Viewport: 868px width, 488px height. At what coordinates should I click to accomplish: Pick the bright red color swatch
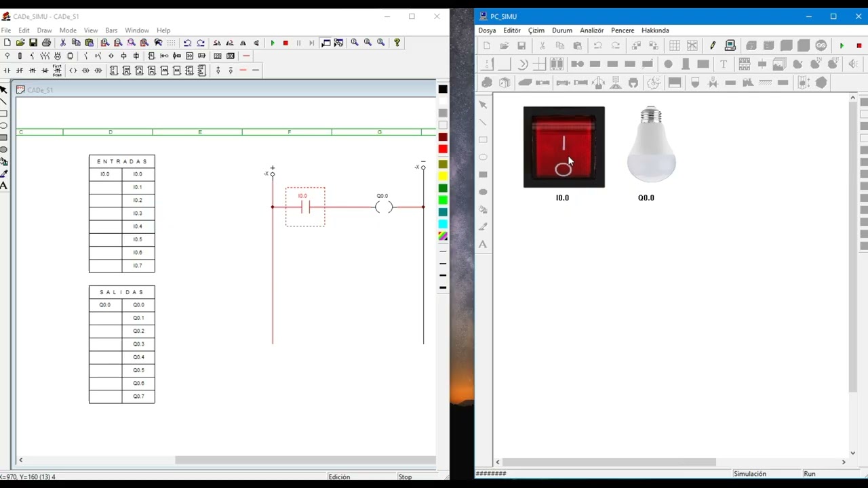tap(443, 149)
